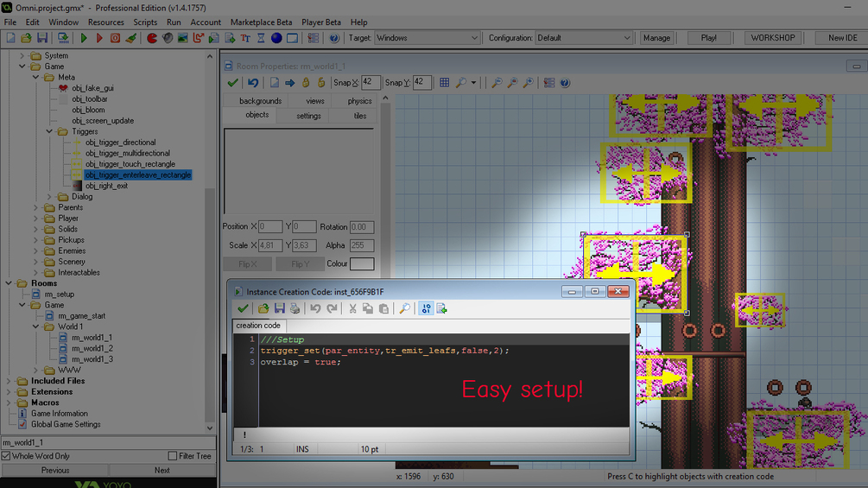The width and height of the screenshot is (868, 488).
Task: Create a font with the TT icon
Action: tap(245, 38)
